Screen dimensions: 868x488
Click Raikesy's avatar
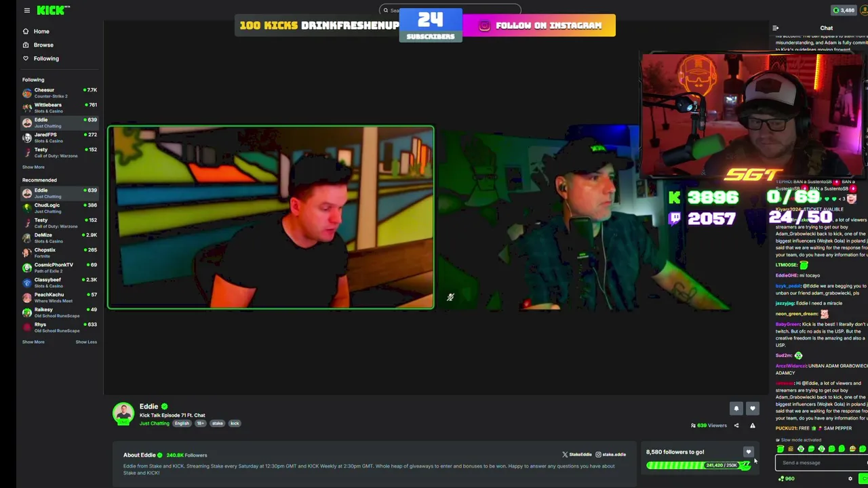[26, 312]
